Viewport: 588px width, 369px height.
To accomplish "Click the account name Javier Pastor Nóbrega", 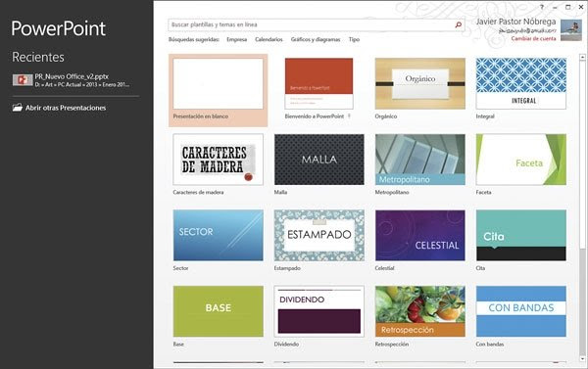I will click(515, 22).
